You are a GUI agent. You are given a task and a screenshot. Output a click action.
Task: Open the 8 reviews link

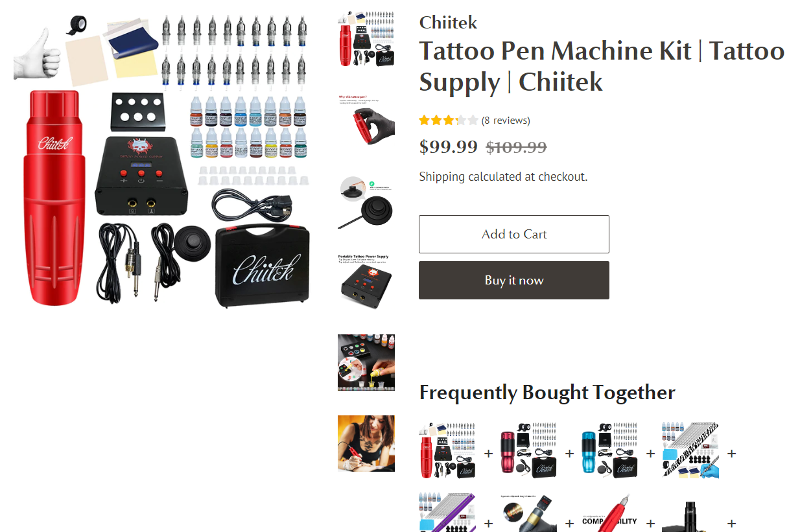pos(506,121)
